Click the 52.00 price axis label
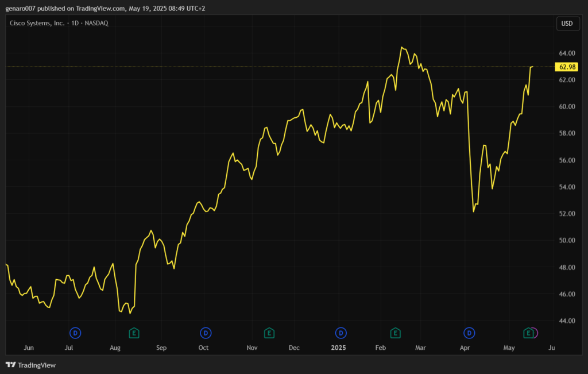The height and width of the screenshot is (374, 588). tap(567, 214)
